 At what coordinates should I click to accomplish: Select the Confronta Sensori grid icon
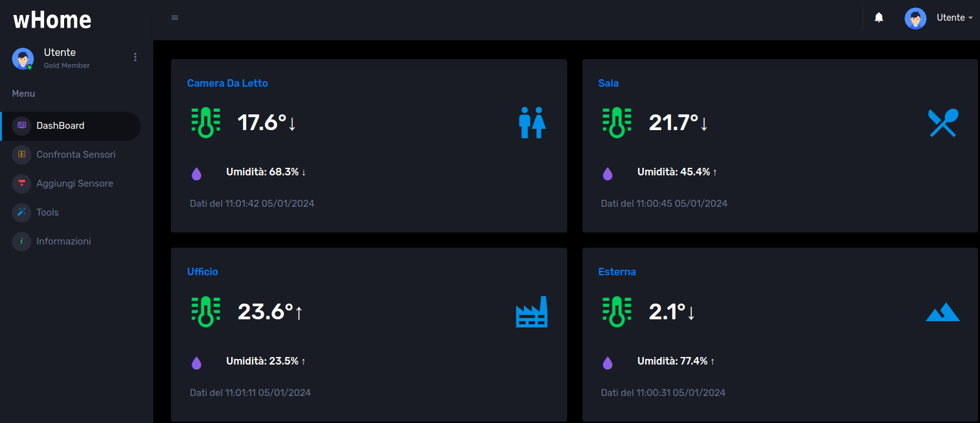pyautogui.click(x=21, y=155)
